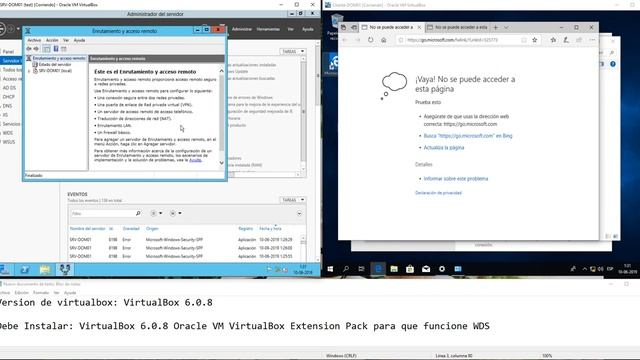The height and width of the screenshot is (360, 640).
Task: Open Windows 10 Start button
Action: (330, 269)
